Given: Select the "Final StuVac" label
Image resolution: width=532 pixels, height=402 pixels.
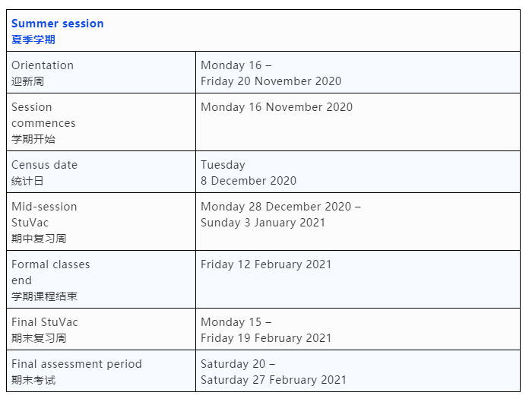Looking at the screenshot, I should 45,322.
